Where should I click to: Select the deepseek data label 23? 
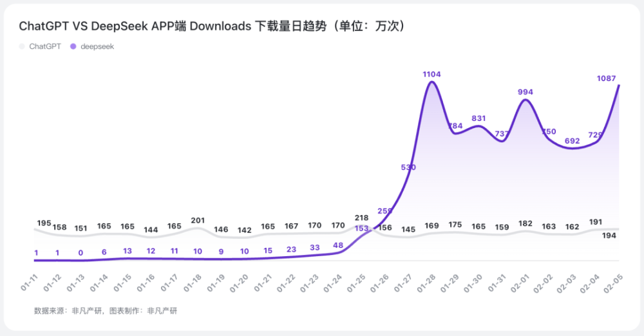point(291,249)
